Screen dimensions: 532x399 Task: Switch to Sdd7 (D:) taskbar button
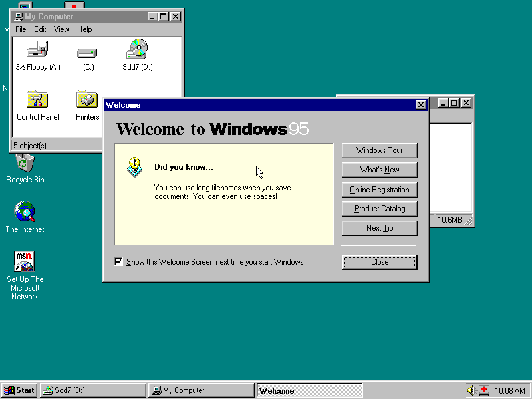92,390
